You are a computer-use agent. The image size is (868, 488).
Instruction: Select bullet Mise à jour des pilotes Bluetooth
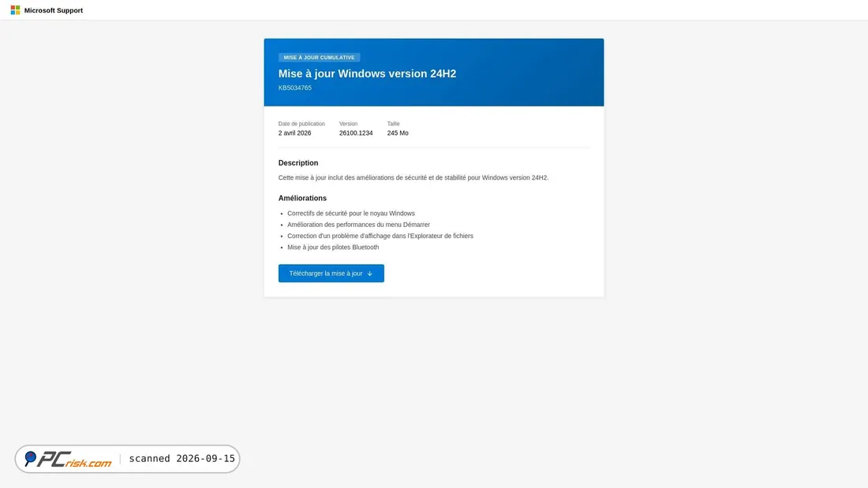(333, 248)
